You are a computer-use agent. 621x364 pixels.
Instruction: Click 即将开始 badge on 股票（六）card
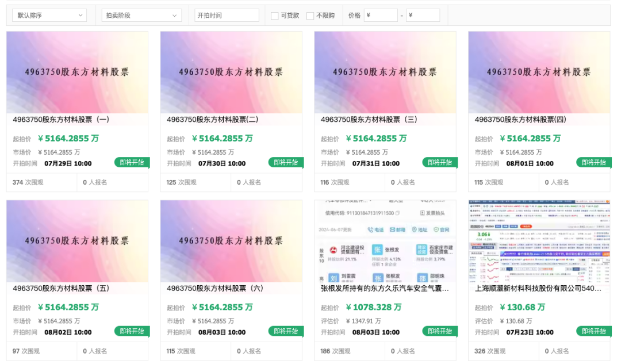[x=286, y=331]
